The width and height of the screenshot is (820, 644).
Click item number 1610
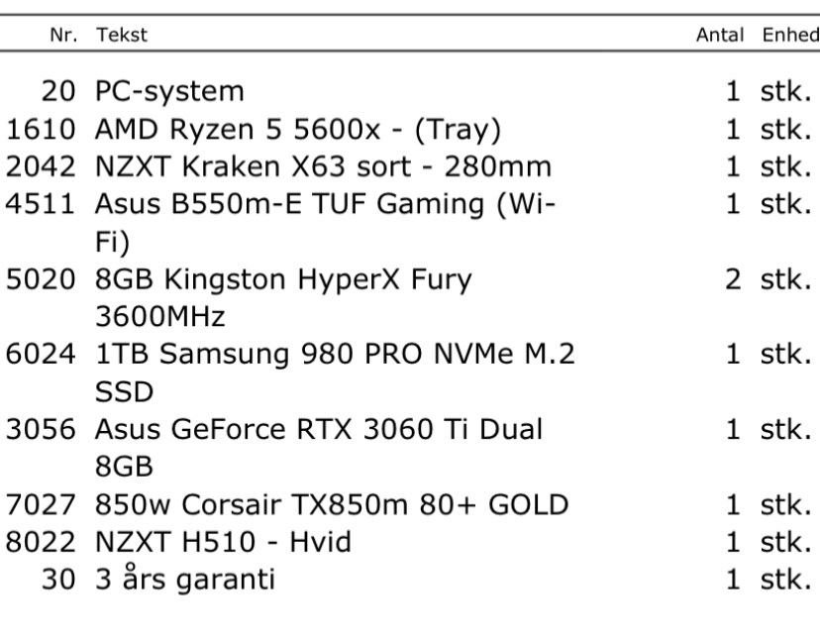[42, 130]
